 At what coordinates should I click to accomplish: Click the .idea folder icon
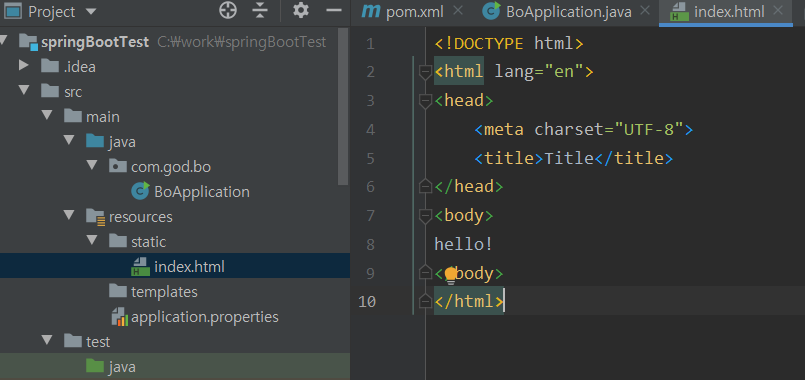click(x=50, y=66)
